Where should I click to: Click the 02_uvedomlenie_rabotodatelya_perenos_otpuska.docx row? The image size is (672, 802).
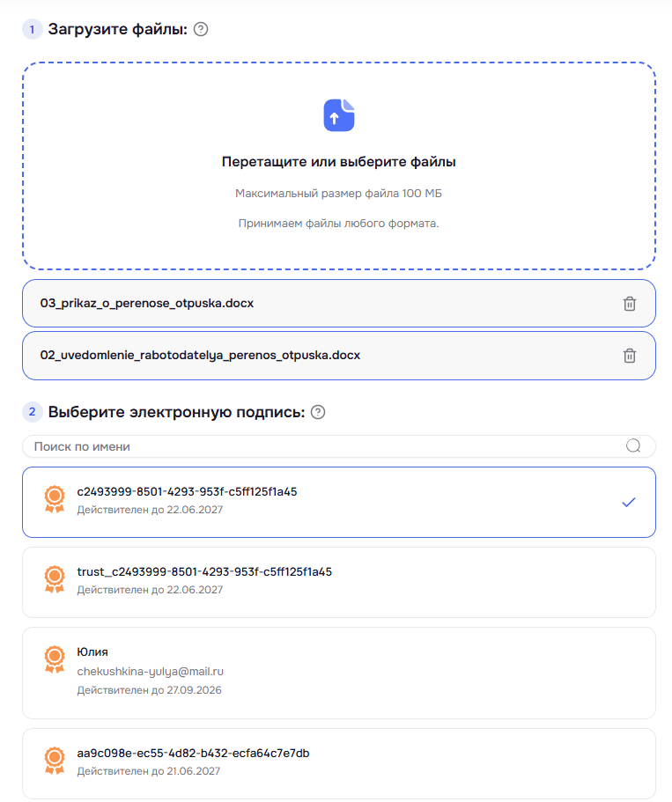point(339,356)
